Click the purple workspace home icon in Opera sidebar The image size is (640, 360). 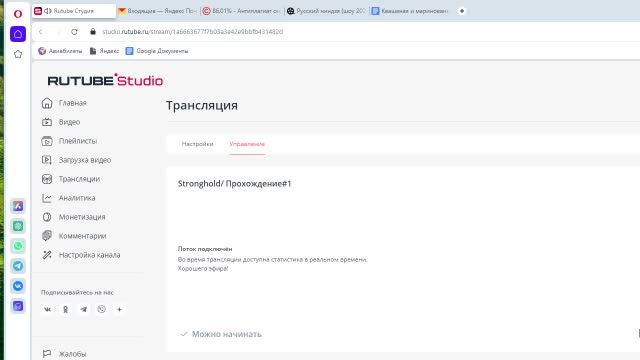tap(18, 34)
